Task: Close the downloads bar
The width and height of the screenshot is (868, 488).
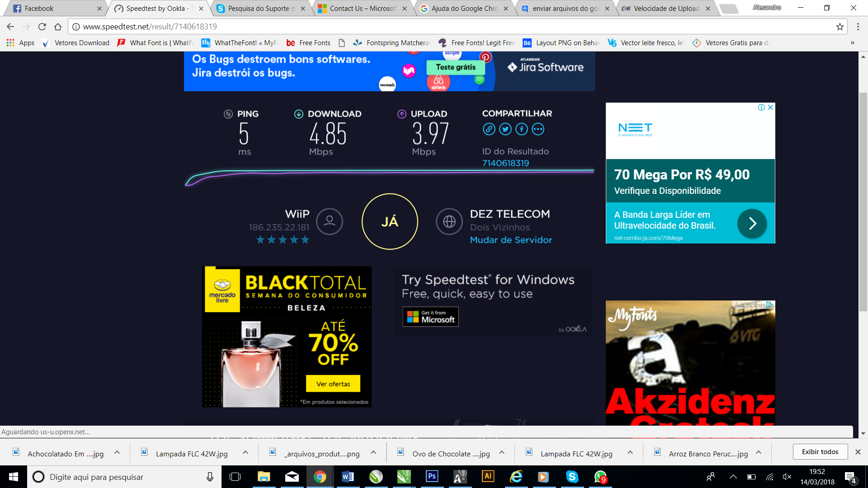Action: [x=858, y=452]
